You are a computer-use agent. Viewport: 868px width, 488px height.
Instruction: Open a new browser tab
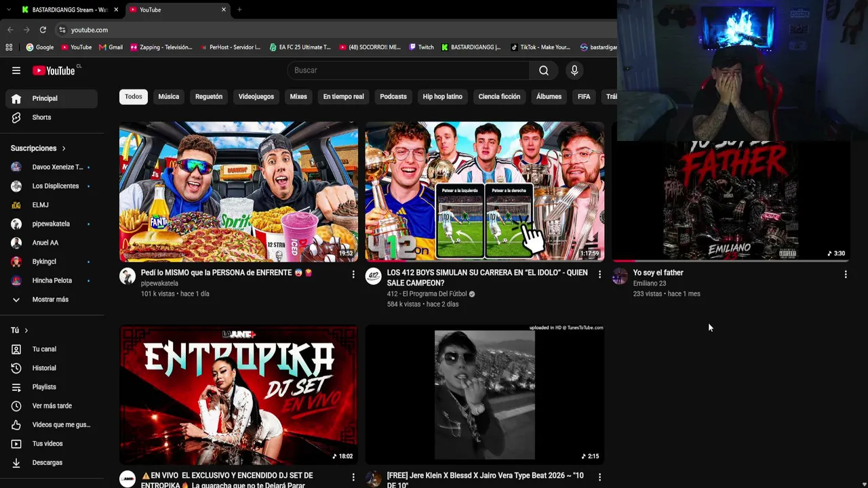(239, 9)
